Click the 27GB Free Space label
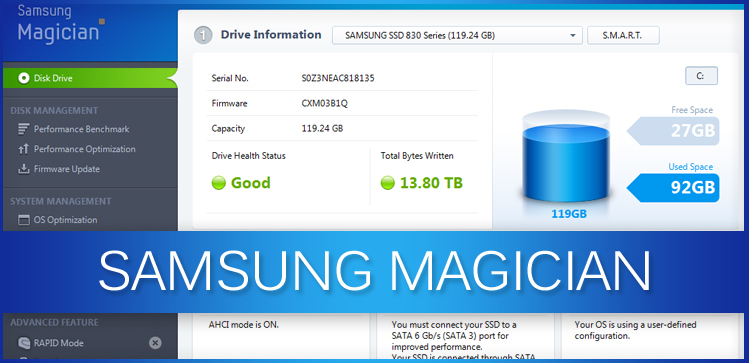 [673, 131]
